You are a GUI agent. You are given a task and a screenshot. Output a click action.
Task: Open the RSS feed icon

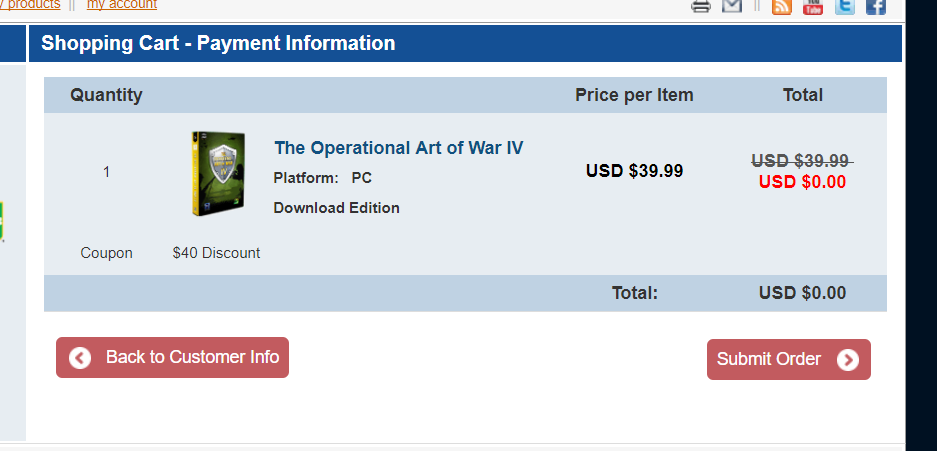point(782,6)
